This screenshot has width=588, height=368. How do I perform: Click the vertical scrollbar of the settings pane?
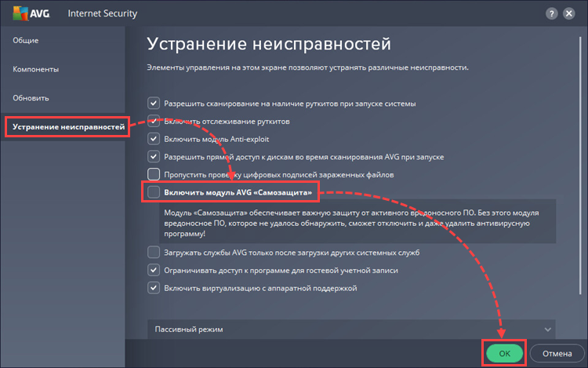580,165
